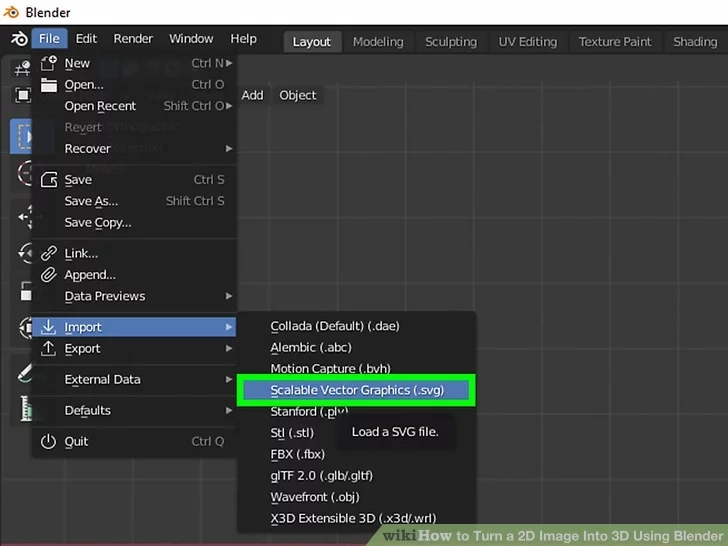Choose Scalable Vector Graphics (.svg) import
This screenshot has width=728, height=546.
click(356, 390)
